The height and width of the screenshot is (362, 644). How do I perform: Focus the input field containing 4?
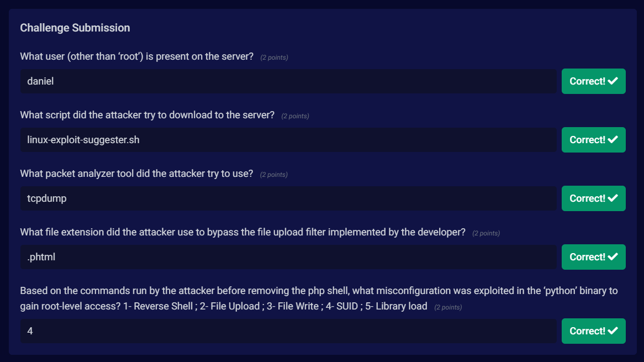(x=288, y=330)
